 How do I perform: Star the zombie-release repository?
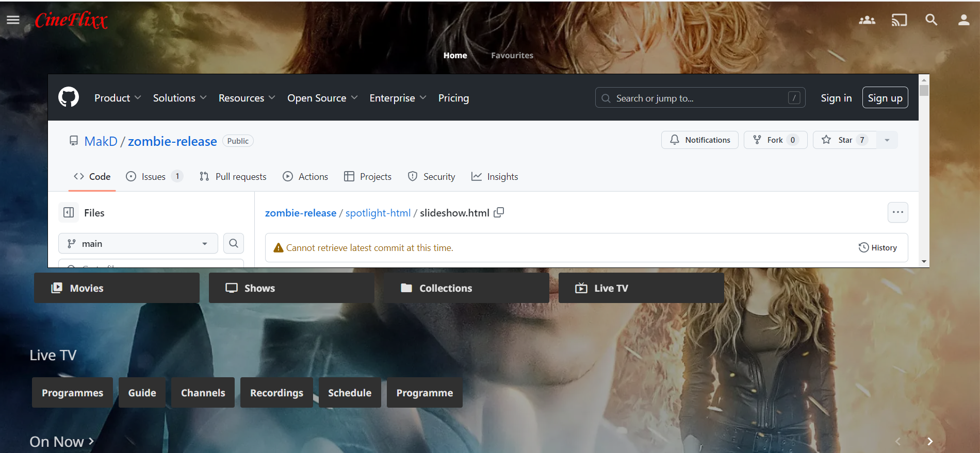(845, 140)
